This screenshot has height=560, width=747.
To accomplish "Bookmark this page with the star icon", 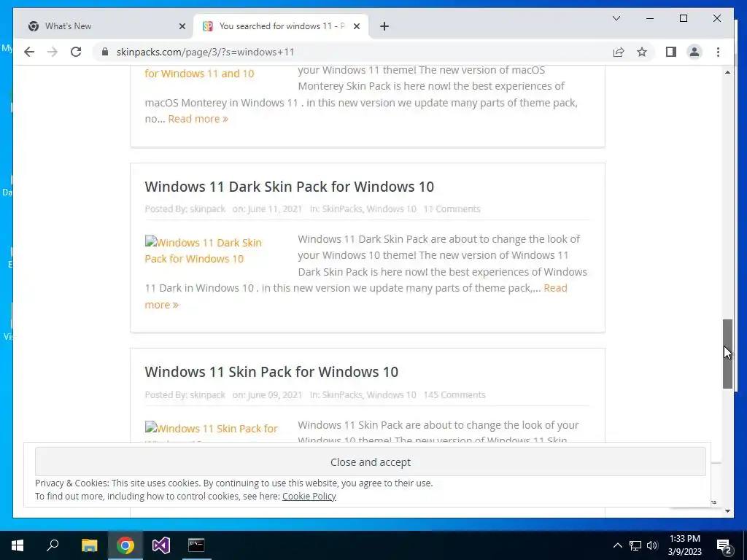I will coord(642,52).
